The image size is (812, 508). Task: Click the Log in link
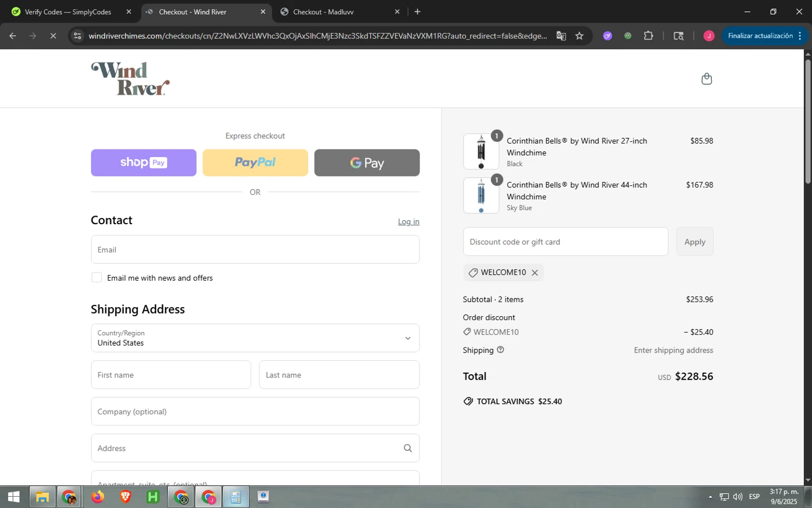[409, 222]
